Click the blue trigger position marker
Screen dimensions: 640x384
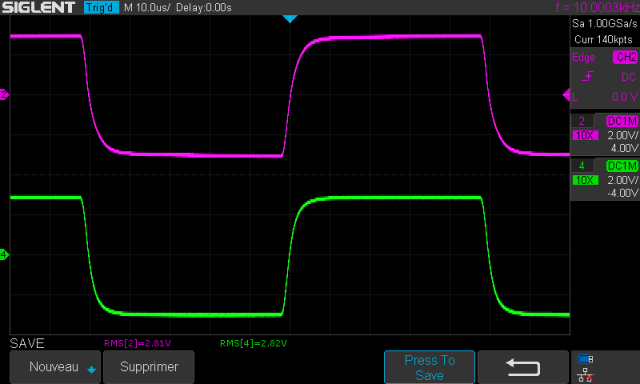[x=290, y=19]
